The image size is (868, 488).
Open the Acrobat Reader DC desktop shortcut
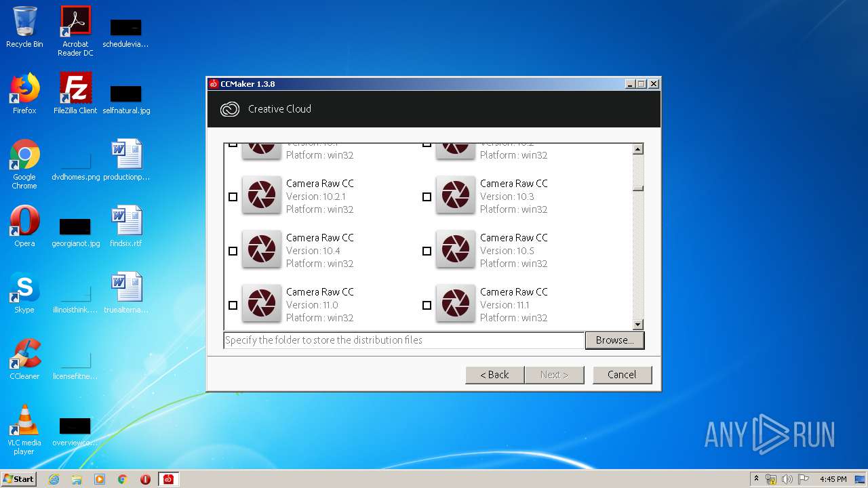[75, 31]
